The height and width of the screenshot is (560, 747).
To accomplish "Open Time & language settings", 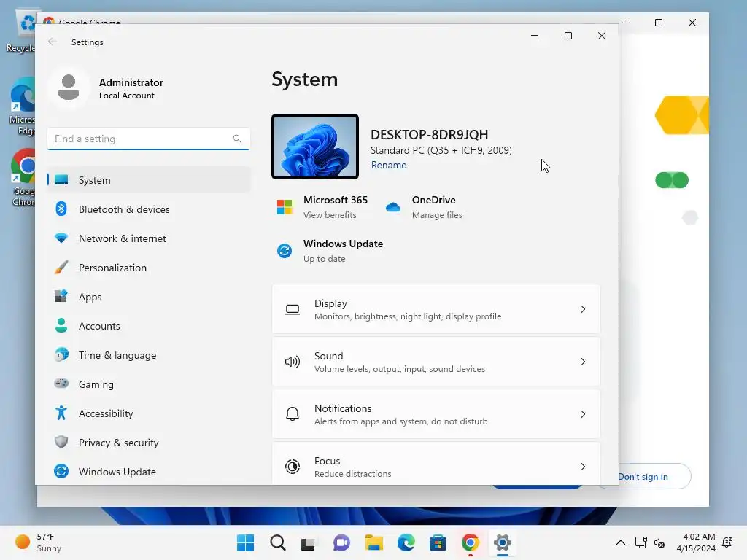I will [x=148, y=355].
